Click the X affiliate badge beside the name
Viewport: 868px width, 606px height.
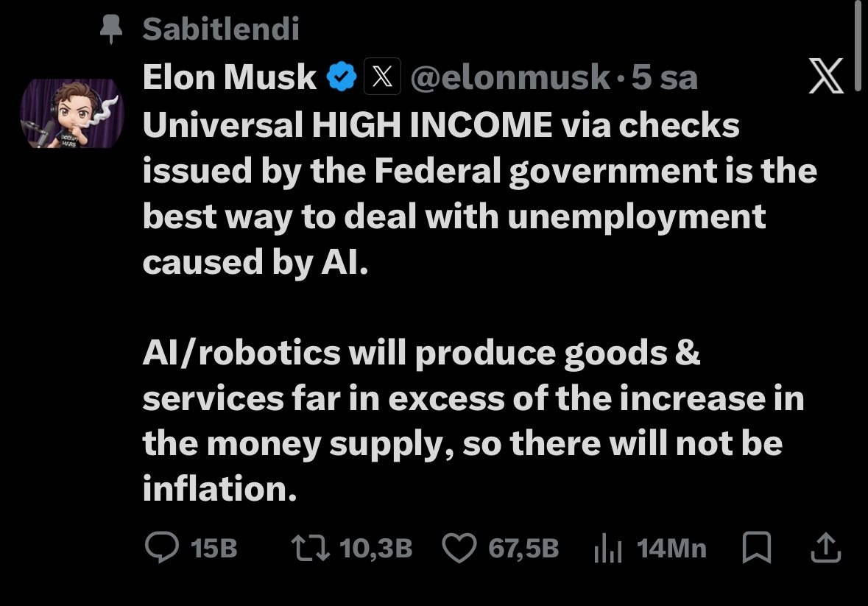point(382,77)
